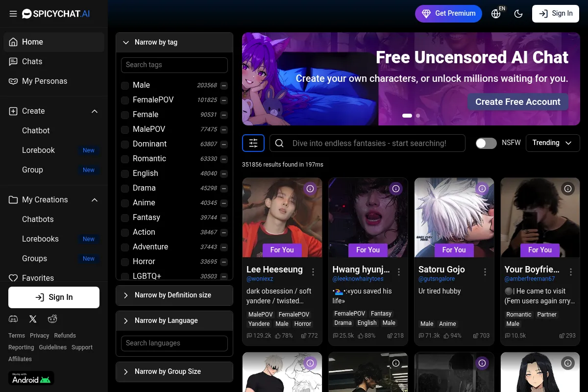
Task: Open options menu for Satoru Gojo
Action: 485,272
